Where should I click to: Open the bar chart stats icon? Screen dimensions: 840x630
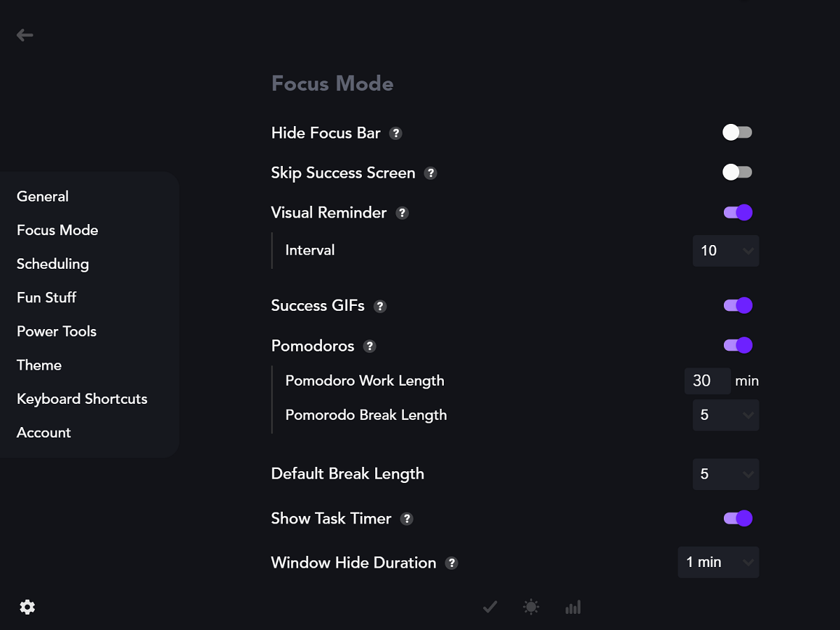pyautogui.click(x=573, y=607)
